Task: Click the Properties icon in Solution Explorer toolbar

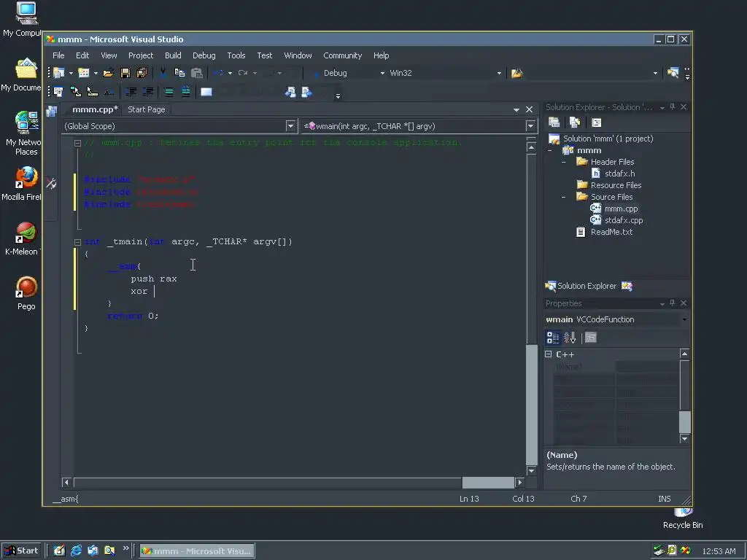Action: tap(554, 122)
